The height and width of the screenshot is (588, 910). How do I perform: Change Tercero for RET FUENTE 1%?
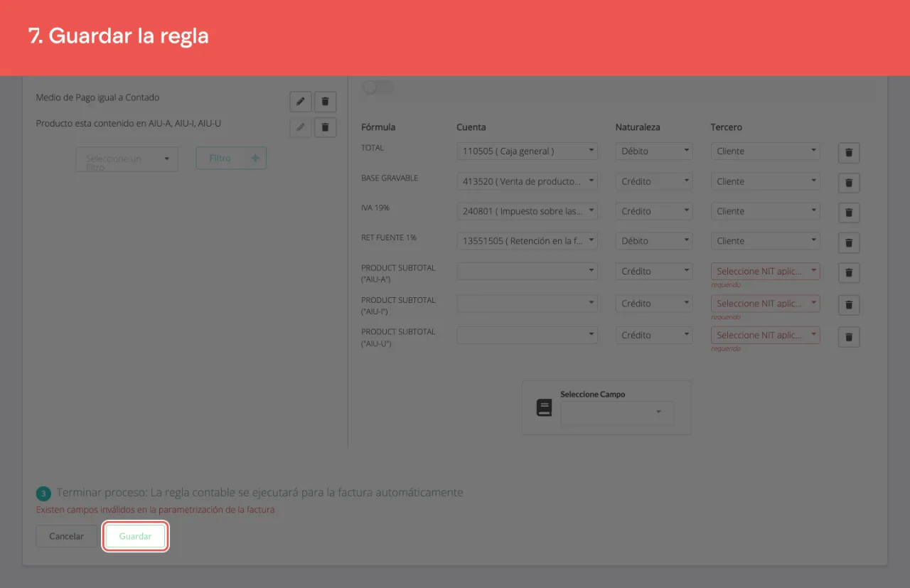[x=766, y=241]
